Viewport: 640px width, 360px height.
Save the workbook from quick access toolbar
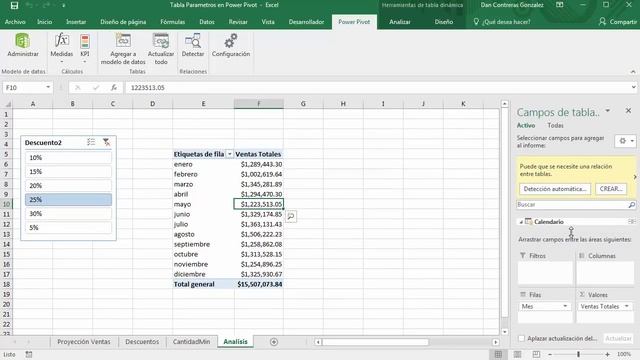(x=14, y=5)
